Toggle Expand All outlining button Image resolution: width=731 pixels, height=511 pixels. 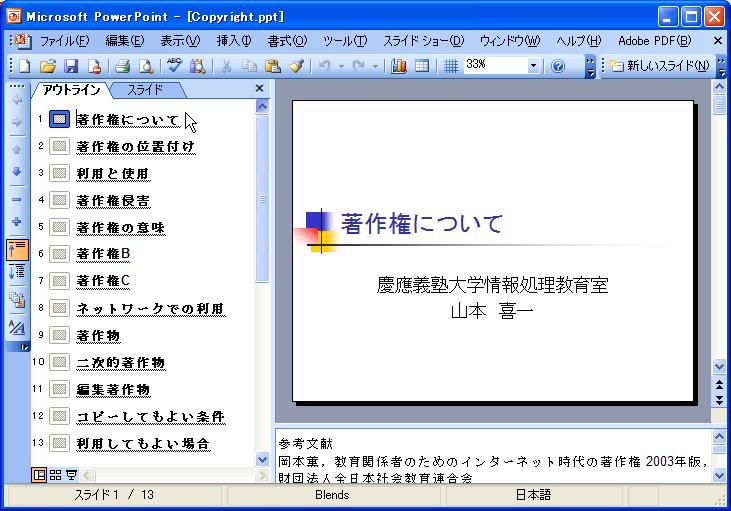(17, 272)
